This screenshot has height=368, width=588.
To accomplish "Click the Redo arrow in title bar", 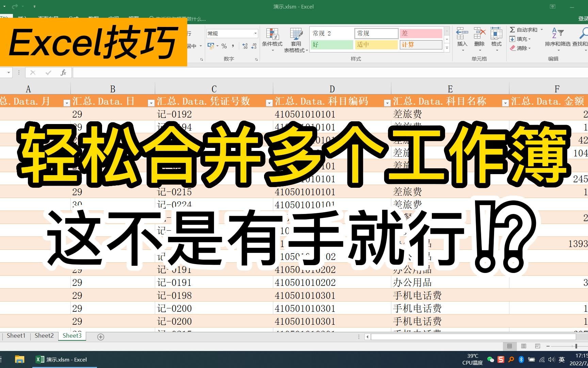I will [15, 6].
